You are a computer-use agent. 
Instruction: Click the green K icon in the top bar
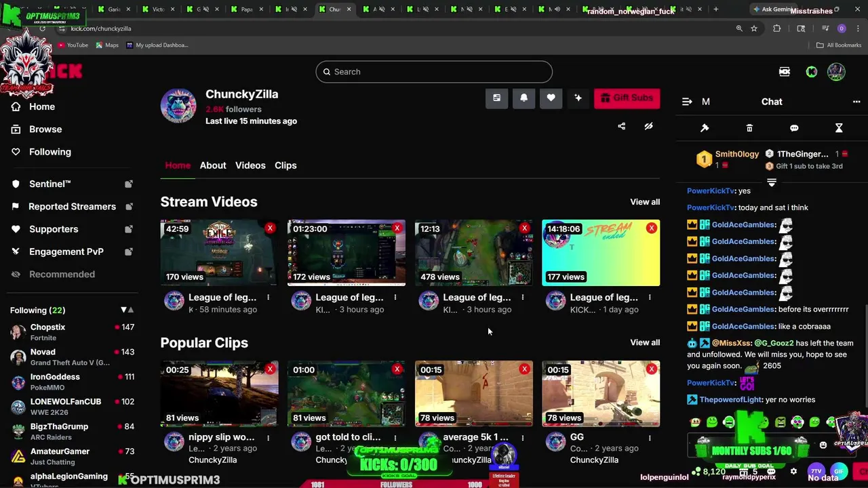tap(812, 72)
